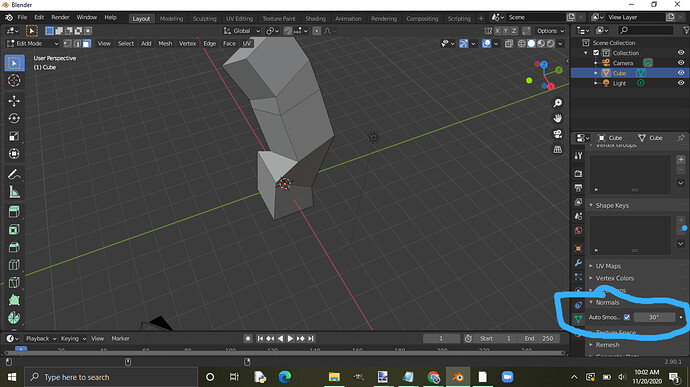
Task: Pick the Scale tool
Action: tap(14, 136)
